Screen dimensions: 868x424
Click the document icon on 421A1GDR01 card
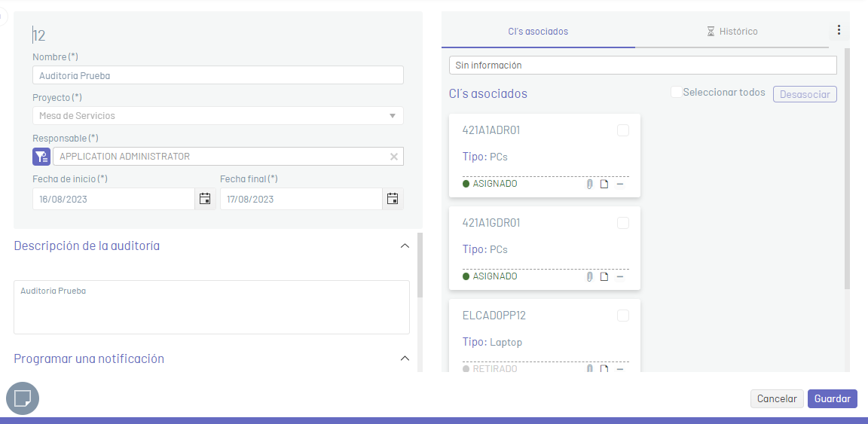(x=604, y=276)
